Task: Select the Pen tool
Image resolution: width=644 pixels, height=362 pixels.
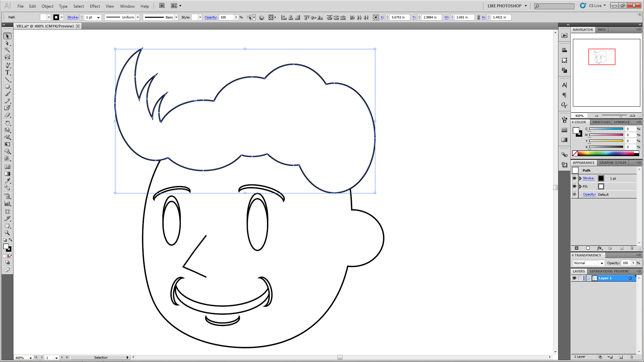Action: (x=7, y=65)
